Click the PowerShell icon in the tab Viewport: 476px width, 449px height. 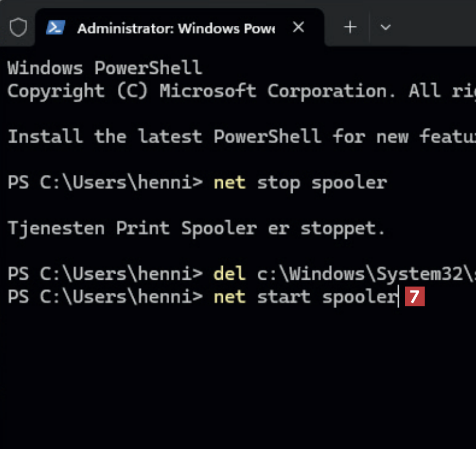pos(55,27)
